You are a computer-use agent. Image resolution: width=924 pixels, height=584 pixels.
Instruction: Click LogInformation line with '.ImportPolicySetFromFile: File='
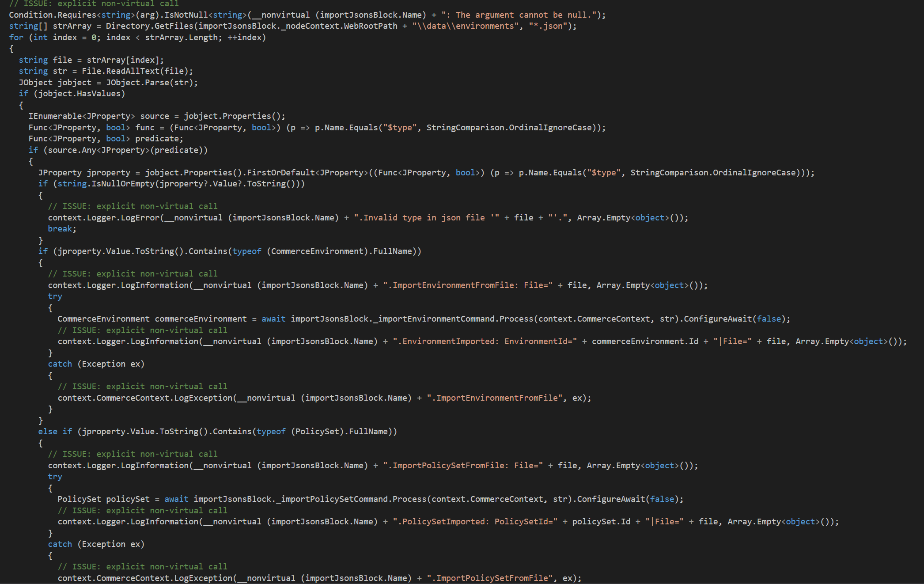point(373,466)
